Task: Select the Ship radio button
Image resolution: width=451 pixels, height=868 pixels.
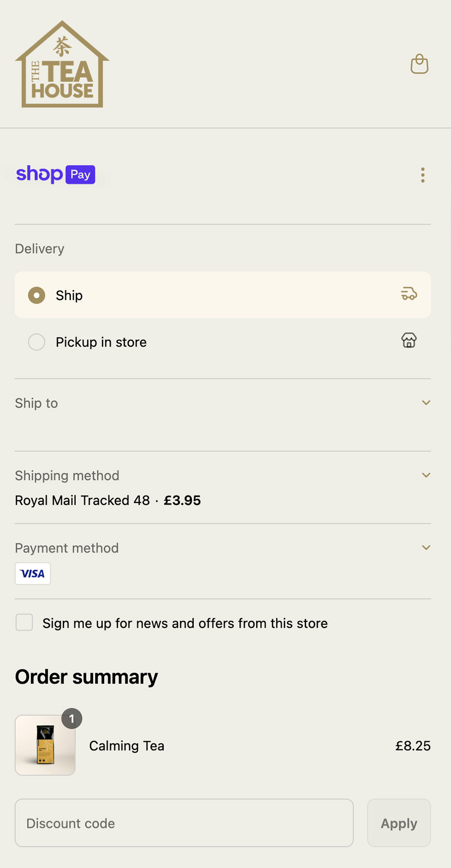Action: click(36, 295)
